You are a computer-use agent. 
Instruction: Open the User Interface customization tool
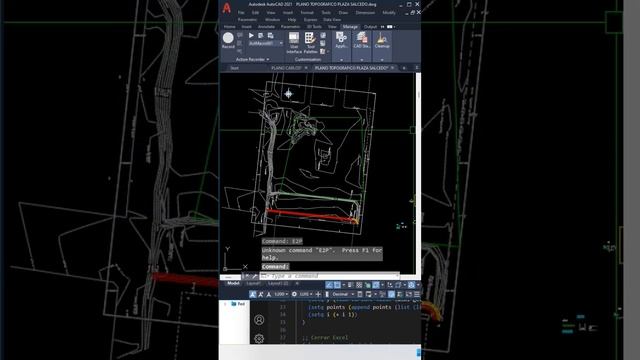tap(294, 43)
